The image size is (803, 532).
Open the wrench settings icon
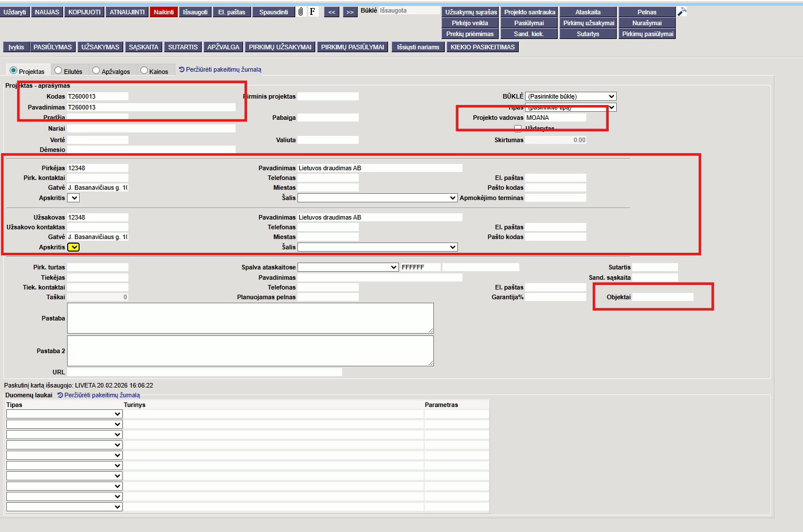click(681, 11)
